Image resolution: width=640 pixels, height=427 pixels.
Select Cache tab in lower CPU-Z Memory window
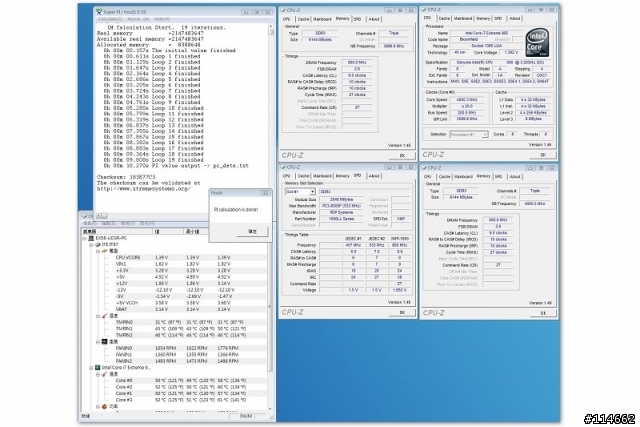point(444,177)
